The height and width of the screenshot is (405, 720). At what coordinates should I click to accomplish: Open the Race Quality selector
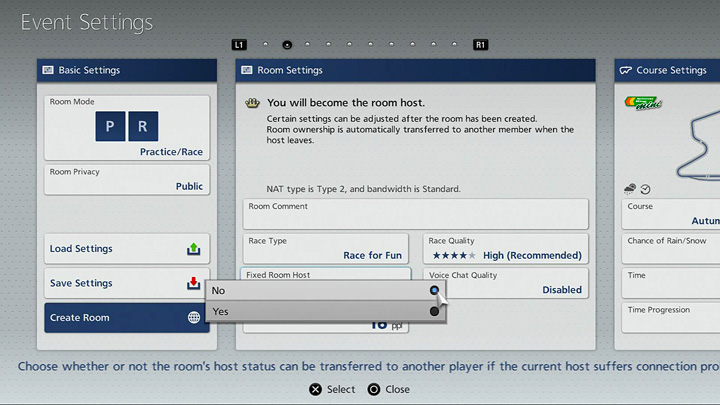click(x=505, y=249)
